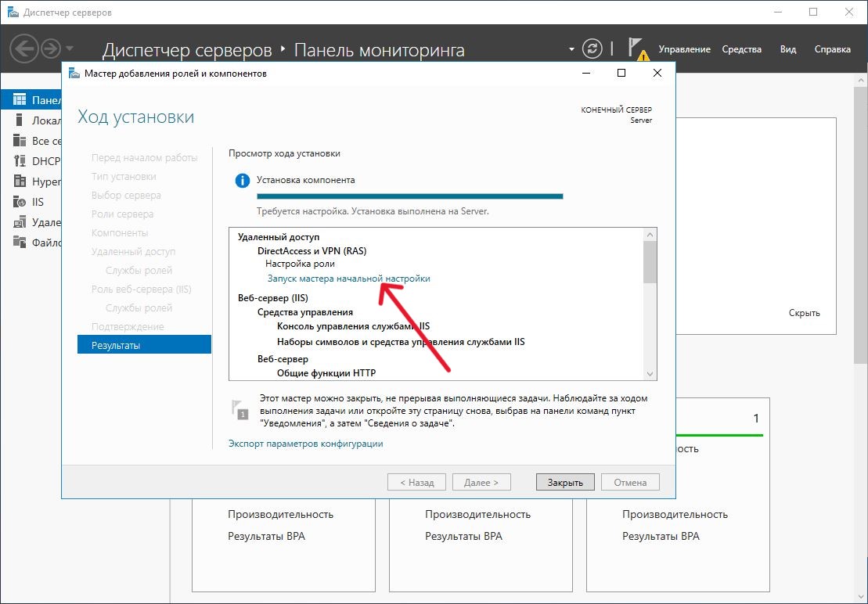Open the Управление menu
Image resolution: width=868 pixels, height=604 pixels.
tap(684, 49)
